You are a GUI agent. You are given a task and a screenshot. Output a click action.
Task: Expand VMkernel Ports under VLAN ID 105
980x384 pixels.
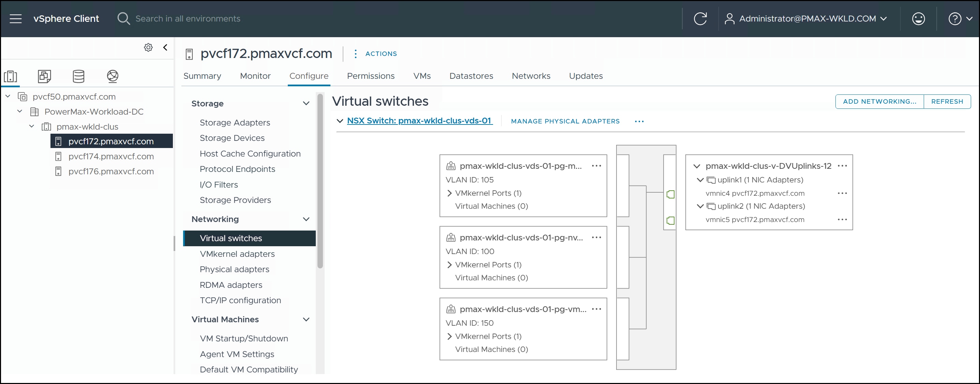(x=449, y=193)
